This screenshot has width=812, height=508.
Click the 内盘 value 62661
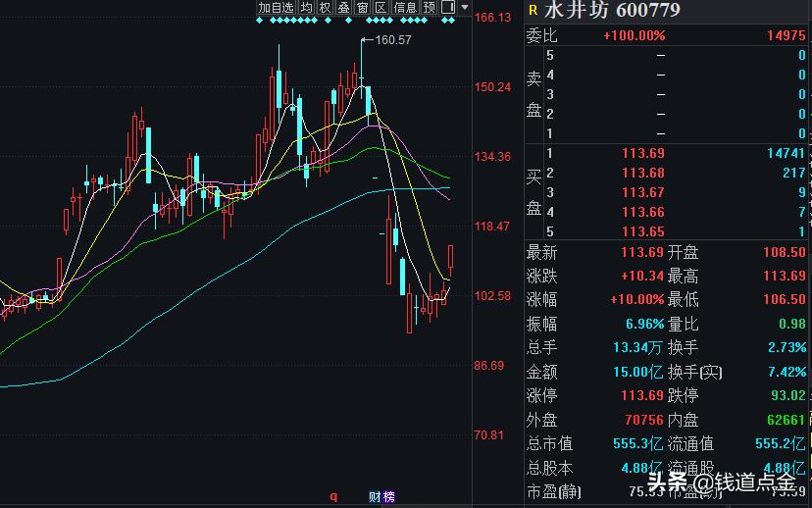pyautogui.click(x=787, y=420)
